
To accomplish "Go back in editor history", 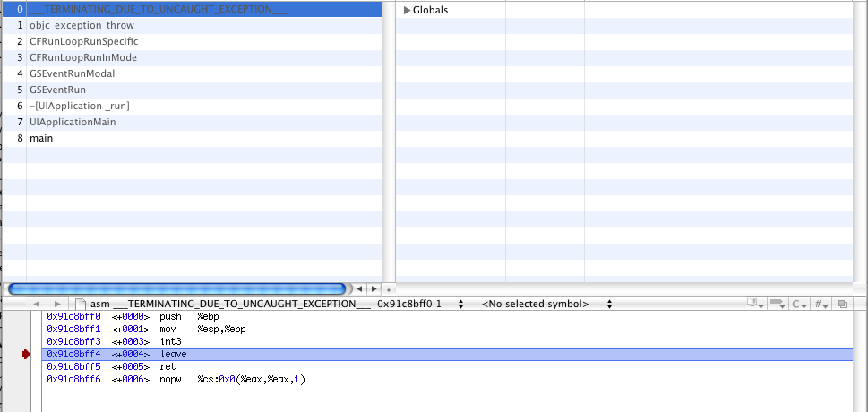I will pos(37,304).
